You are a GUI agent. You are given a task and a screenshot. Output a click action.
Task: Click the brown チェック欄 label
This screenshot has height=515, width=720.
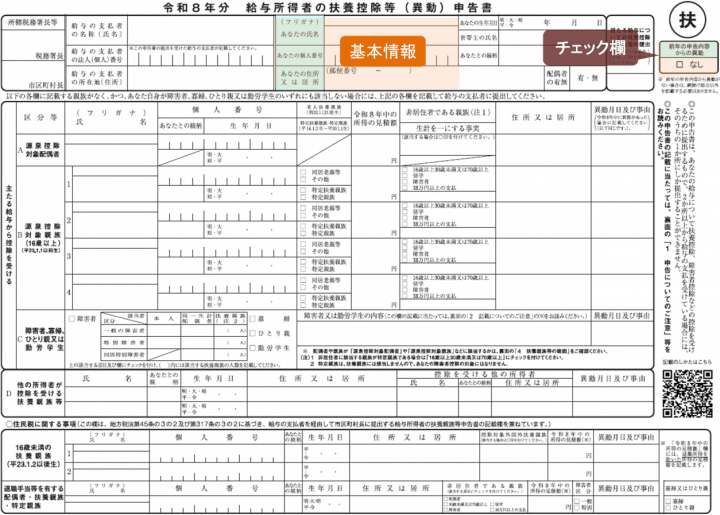pyautogui.click(x=591, y=47)
